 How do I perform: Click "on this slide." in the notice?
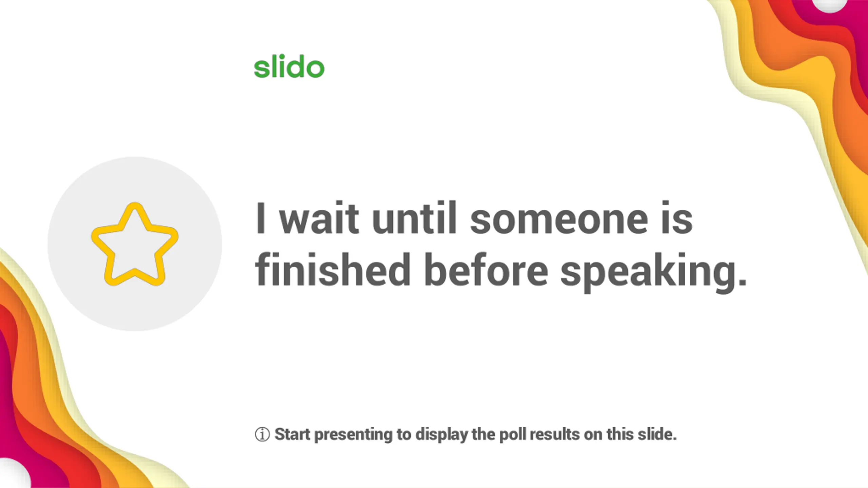click(x=630, y=434)
